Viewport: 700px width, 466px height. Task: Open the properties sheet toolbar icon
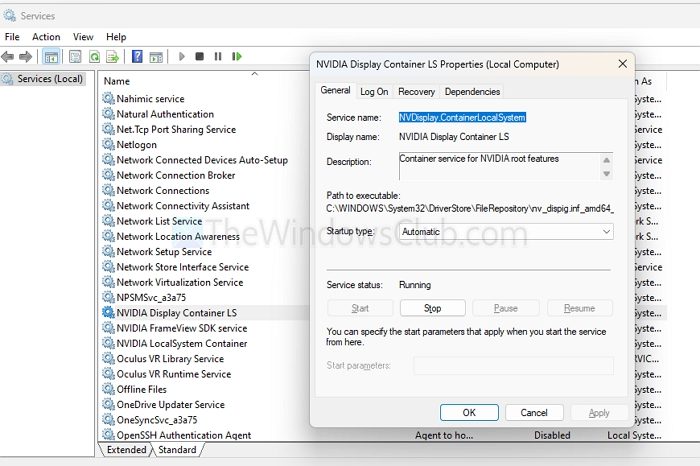75,57
